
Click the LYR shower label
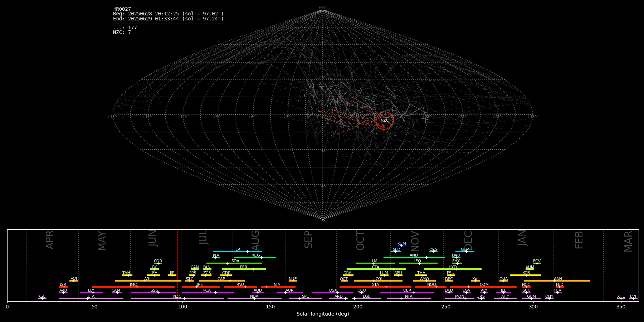63,285
